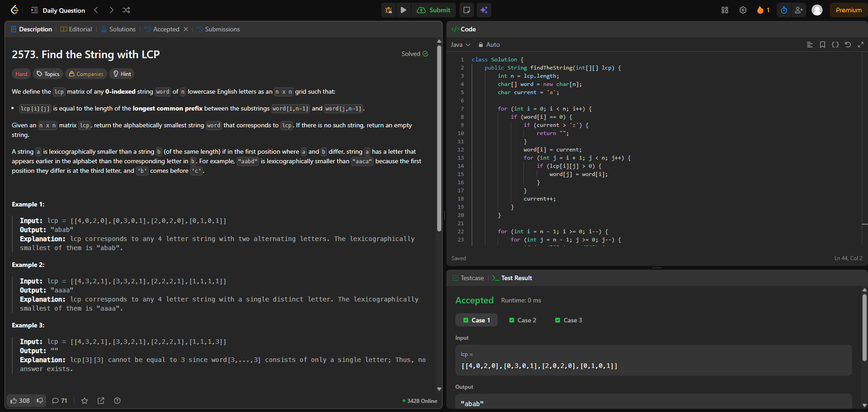Bookmark the code with the bookmark icon
The width and height of the screenshot is (868, 412).
click(x=822, y=45)
